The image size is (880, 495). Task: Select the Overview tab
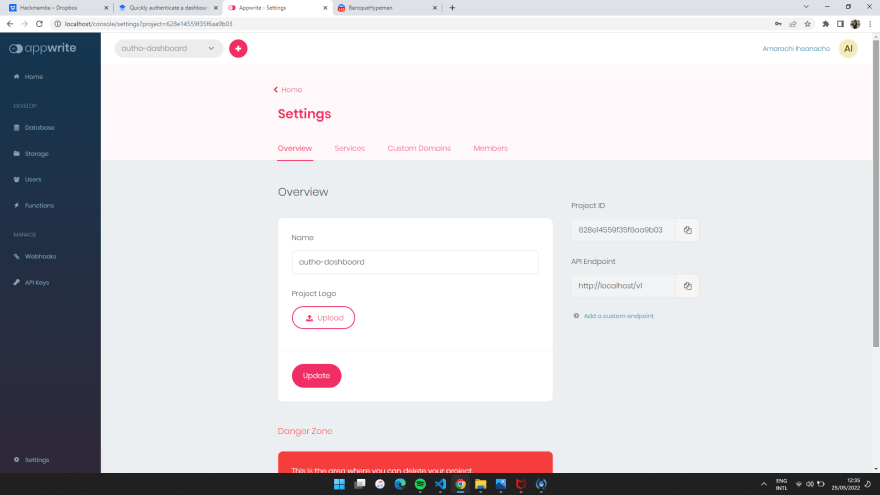click(295, 148)
